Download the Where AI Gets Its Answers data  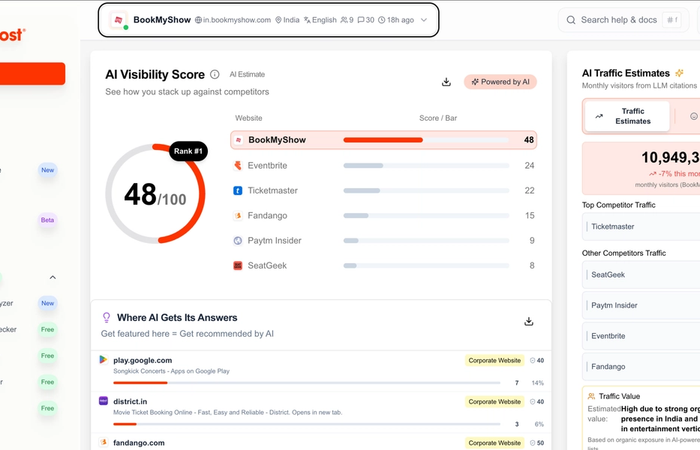point(529,321)
